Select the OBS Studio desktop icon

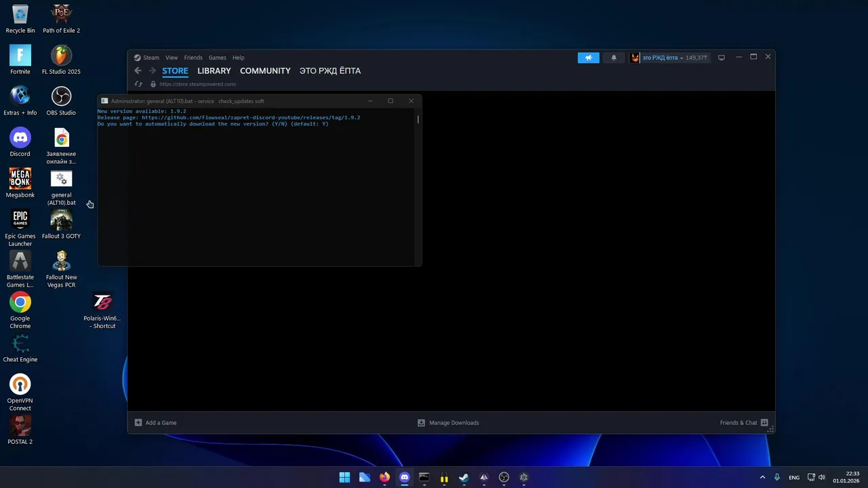(61, 101)
